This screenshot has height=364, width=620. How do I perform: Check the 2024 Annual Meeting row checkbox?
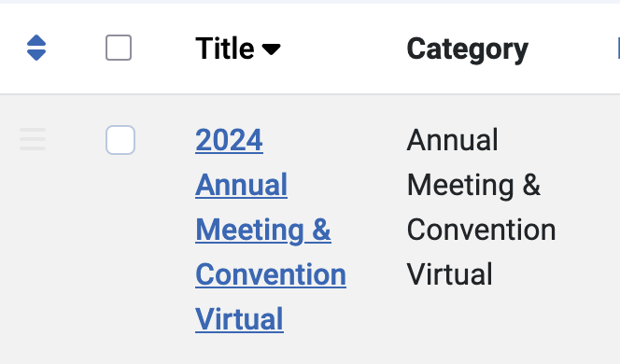coord(120,140)
